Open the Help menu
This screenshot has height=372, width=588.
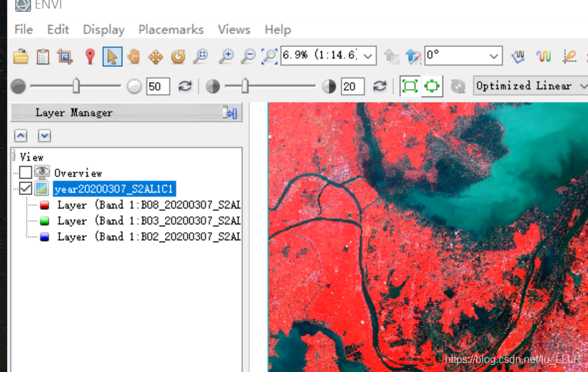(277, 30)
